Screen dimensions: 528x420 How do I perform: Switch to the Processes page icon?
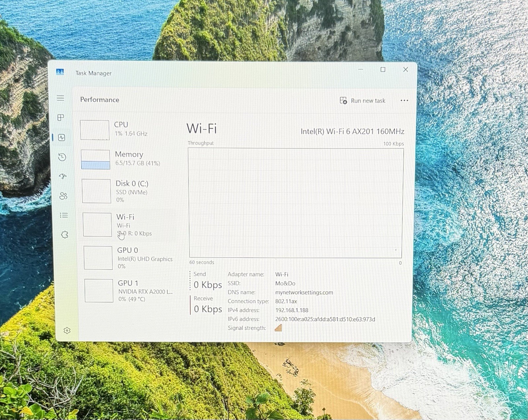[61, 118]
